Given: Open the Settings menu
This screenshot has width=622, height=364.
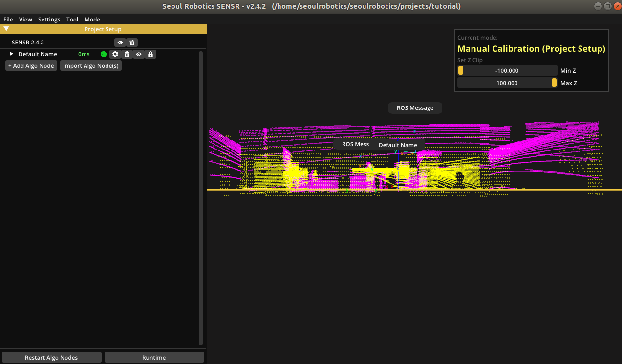Looking at the screenshot, I should click(x=49, y=20).
